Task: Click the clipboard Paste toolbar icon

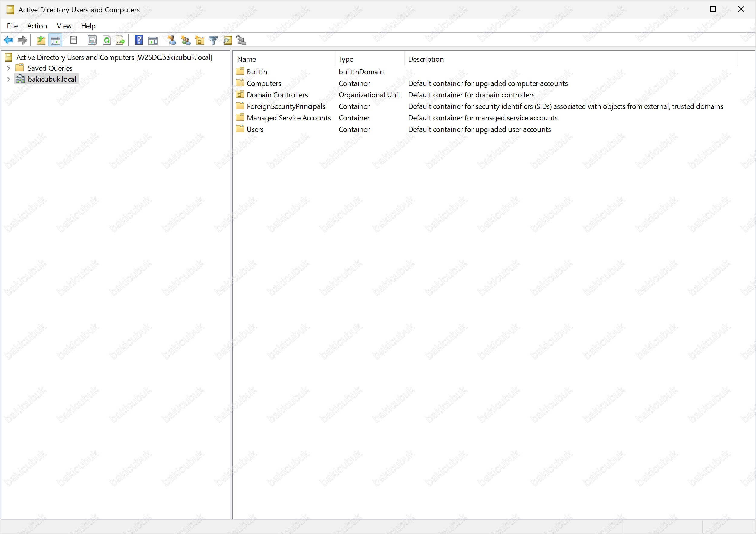Action: click(74, 41)
